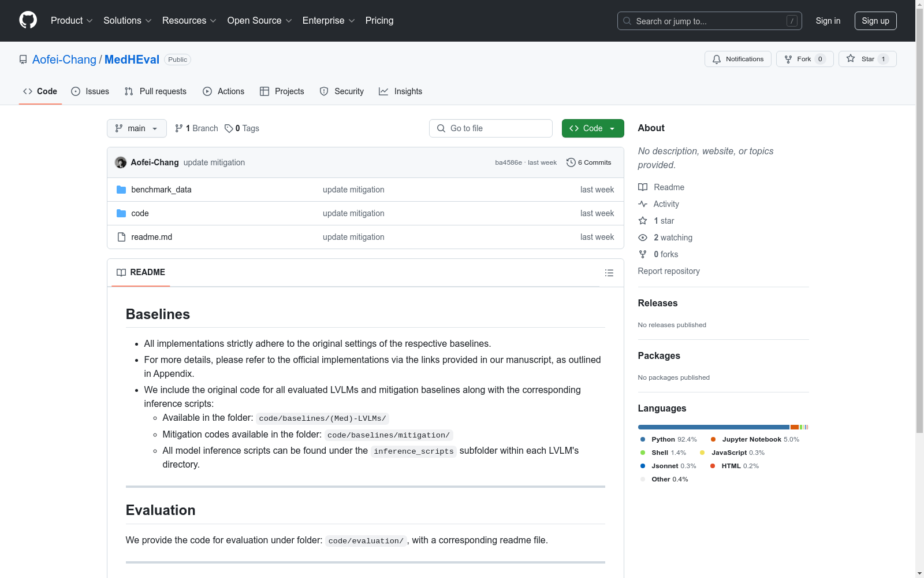Expand the Resources menu
The height and width of the screenshot is (578, 924).
click(x=189, y=21)
